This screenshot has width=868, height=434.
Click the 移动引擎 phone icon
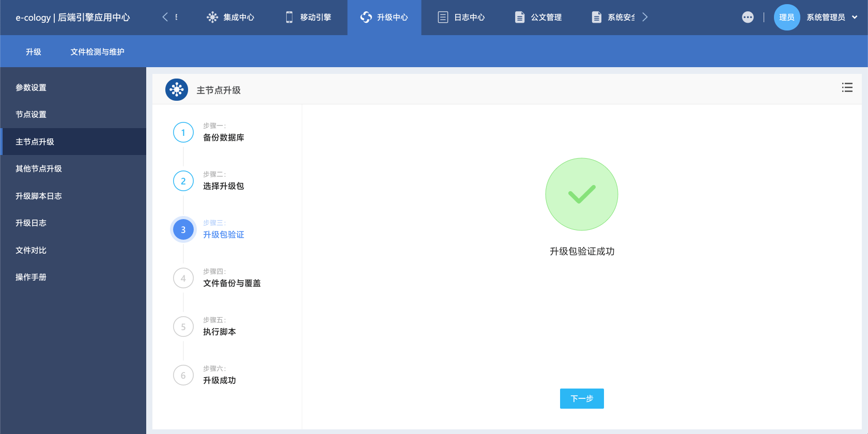coord(289,17)
